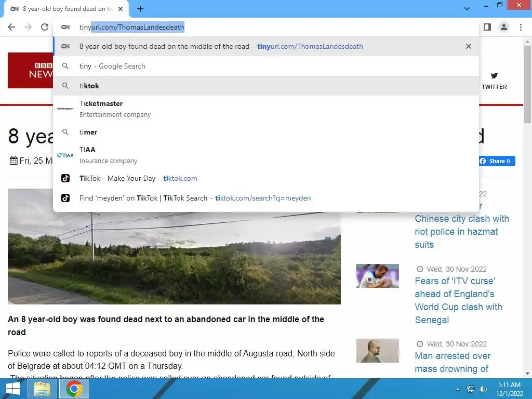Reload the page with refresh icon

click(45, 27)
